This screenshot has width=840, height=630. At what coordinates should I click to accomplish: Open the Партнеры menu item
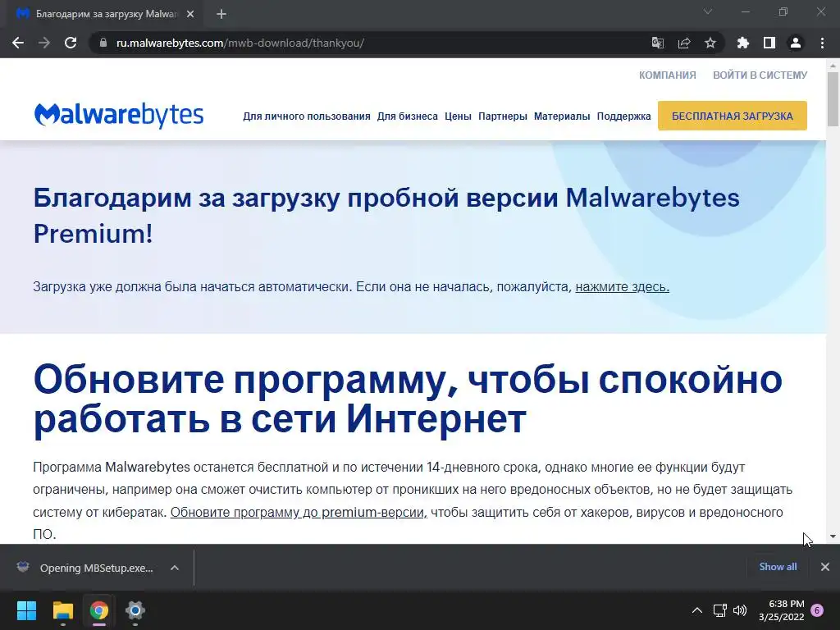(503, 116)
